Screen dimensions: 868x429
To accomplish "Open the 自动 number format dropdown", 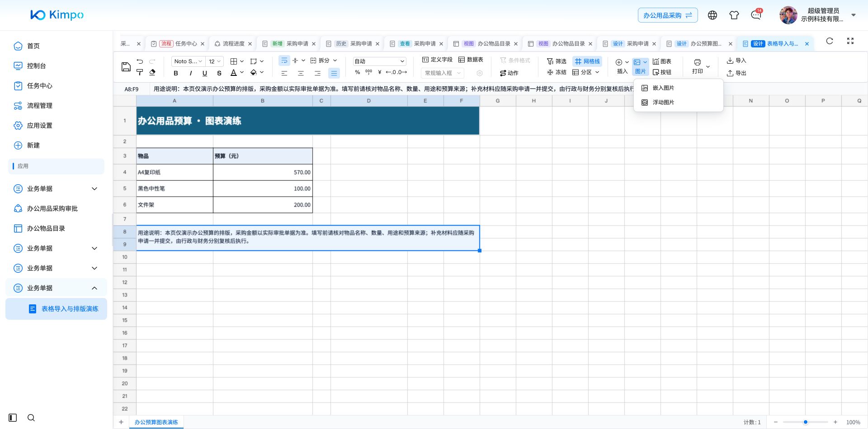I will 379,61.
